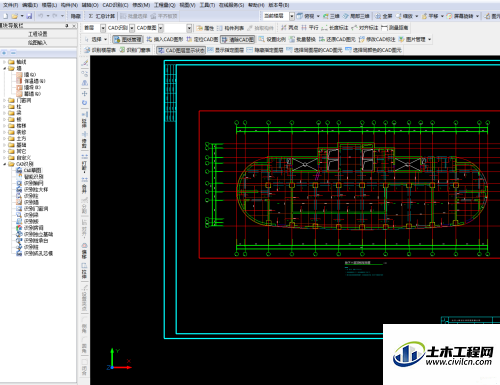Screen dimensions: 500x385
Task: Run 汇总计算 summary calculation
Action: (101, 16)
